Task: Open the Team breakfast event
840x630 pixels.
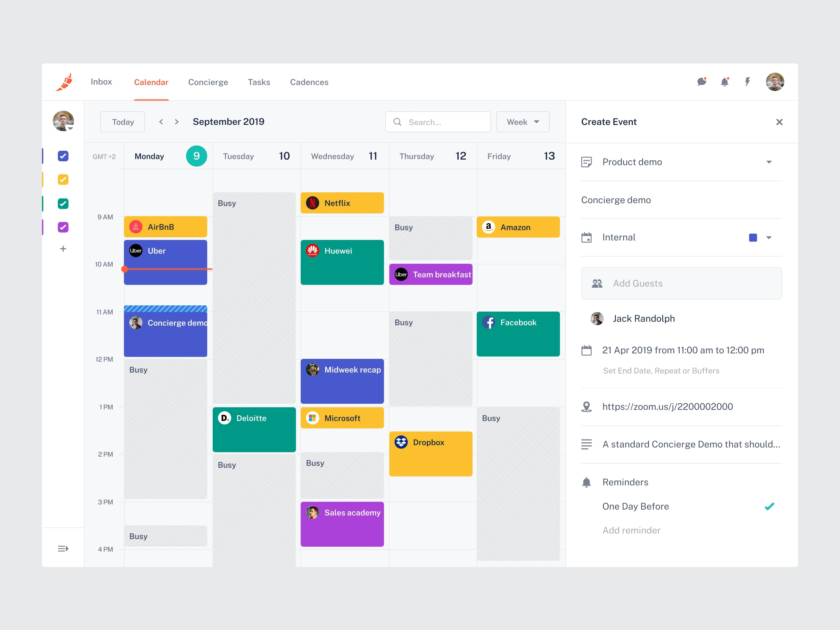Action: [431, 275]
